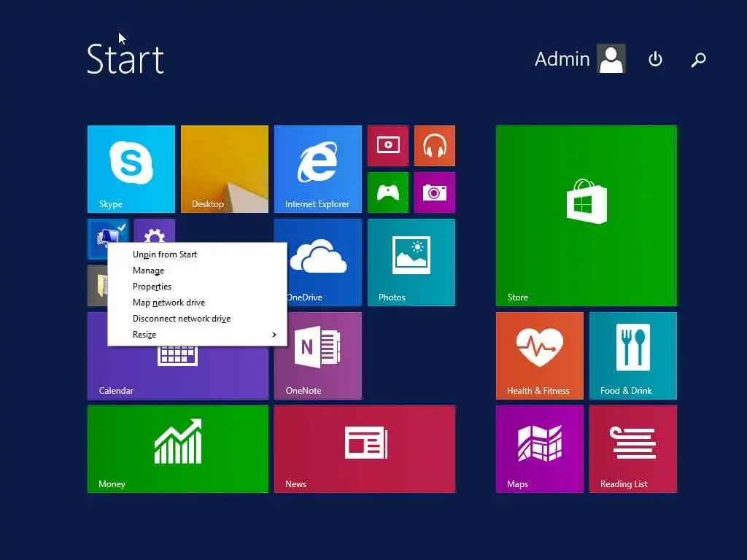Open the Games controller tile

(388, 192)
